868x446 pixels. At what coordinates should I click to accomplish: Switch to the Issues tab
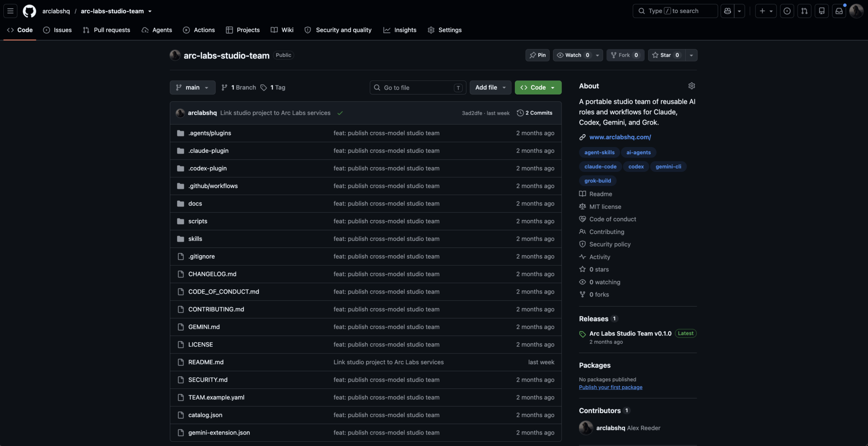[x=57, y=30]
